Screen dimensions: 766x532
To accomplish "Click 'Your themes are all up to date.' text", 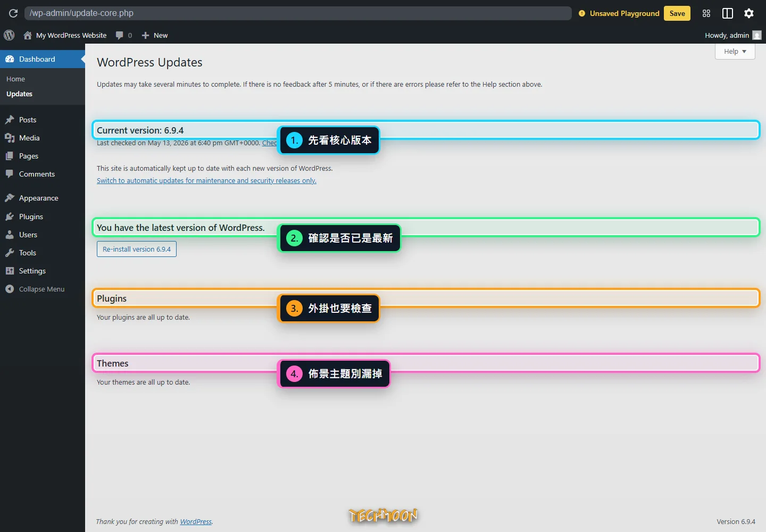I will click(143, 382).
